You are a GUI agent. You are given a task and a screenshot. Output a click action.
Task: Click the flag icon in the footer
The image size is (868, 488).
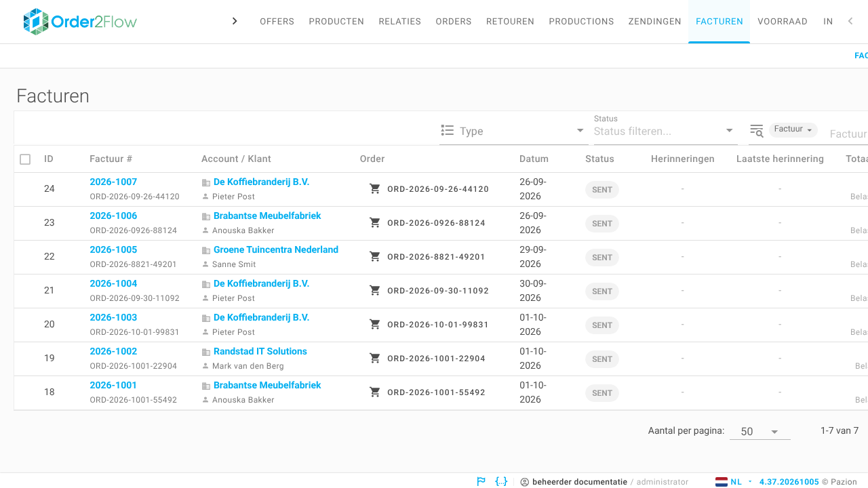click(x=481, y=481)
